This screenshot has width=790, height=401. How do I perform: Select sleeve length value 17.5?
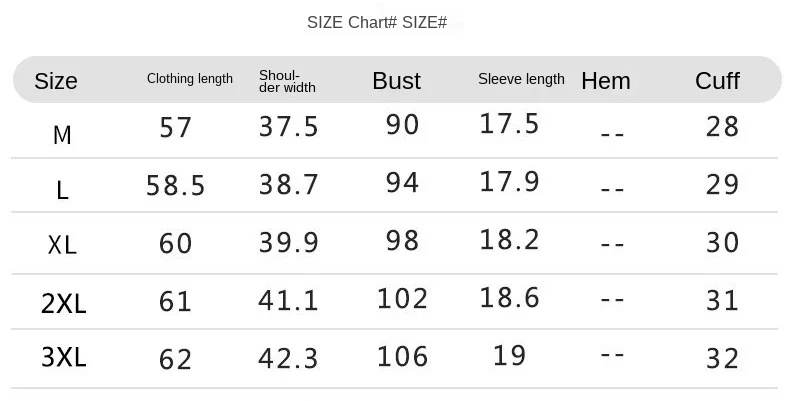pos(509,124)
